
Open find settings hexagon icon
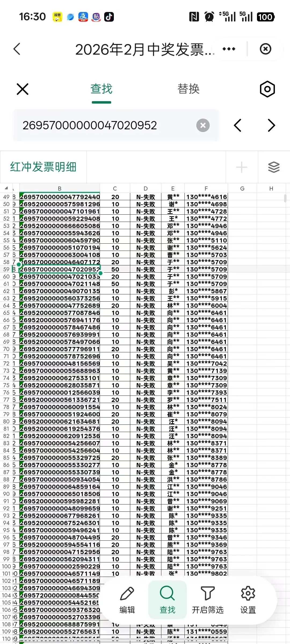pos(267,89)
